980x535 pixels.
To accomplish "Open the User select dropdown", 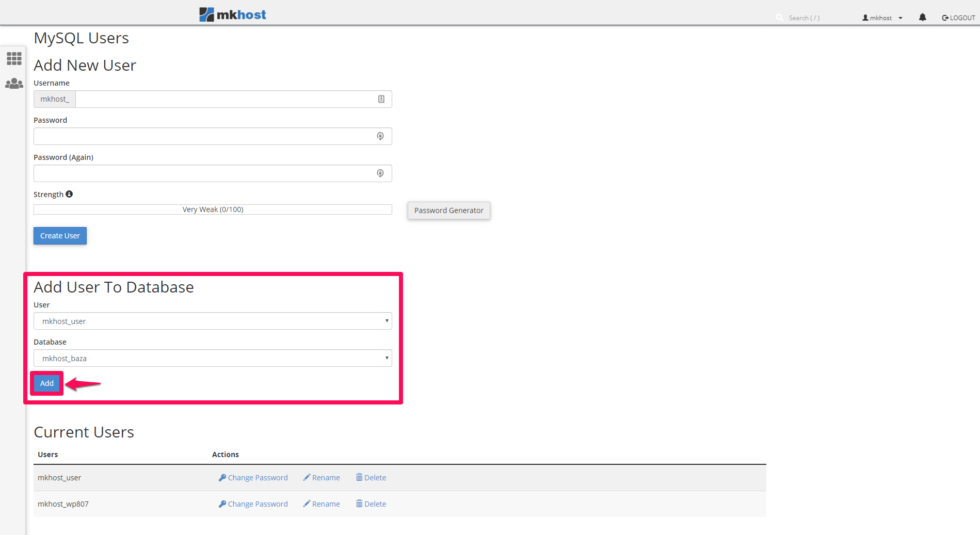I will (213, 321).
